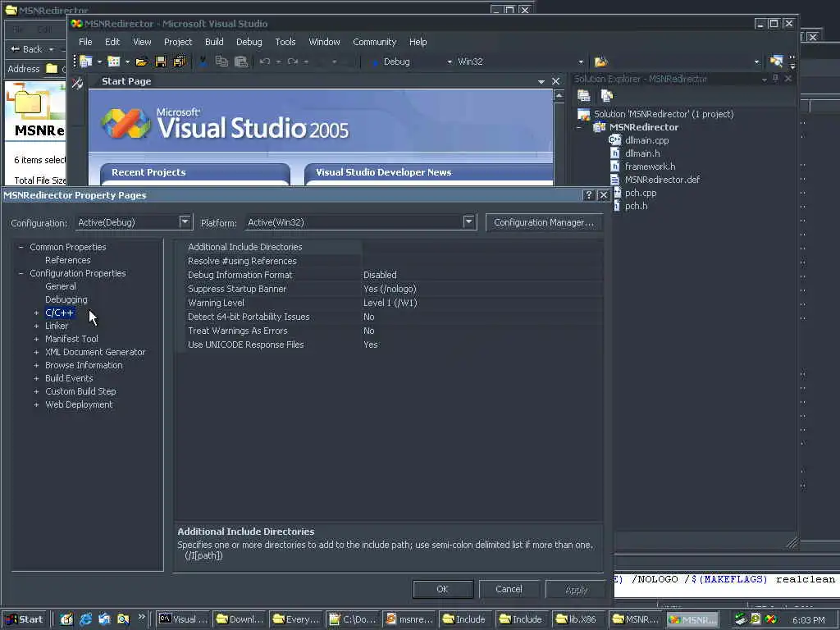Click the Apply button
The height and width of the screenshot is (630, 840).
click(577, 589)
